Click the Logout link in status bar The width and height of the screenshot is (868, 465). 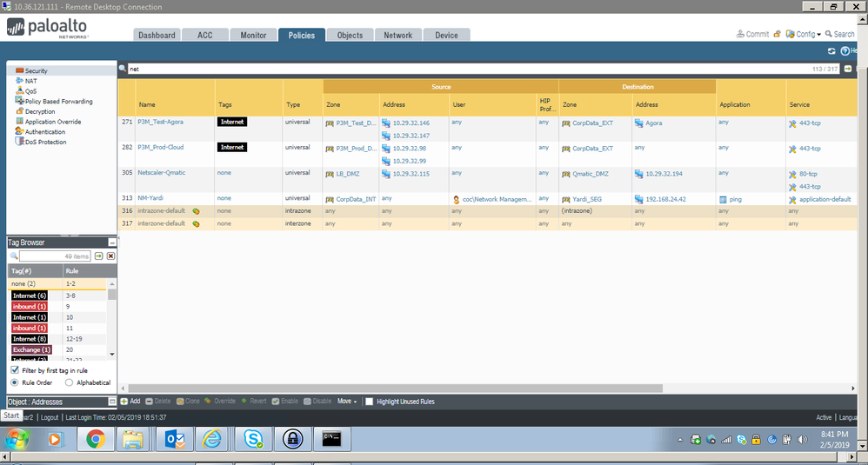click(49, 417)
